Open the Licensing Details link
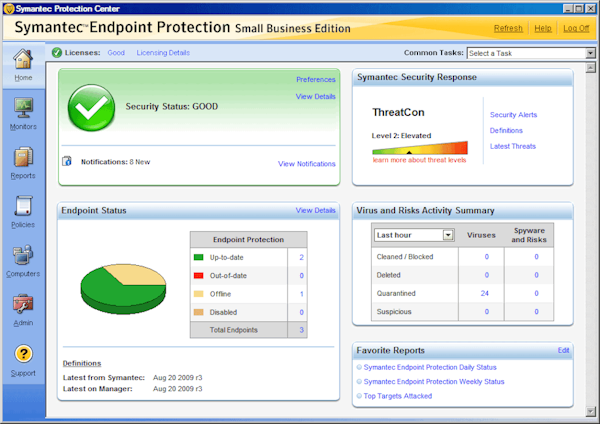 tap(162, 52)
